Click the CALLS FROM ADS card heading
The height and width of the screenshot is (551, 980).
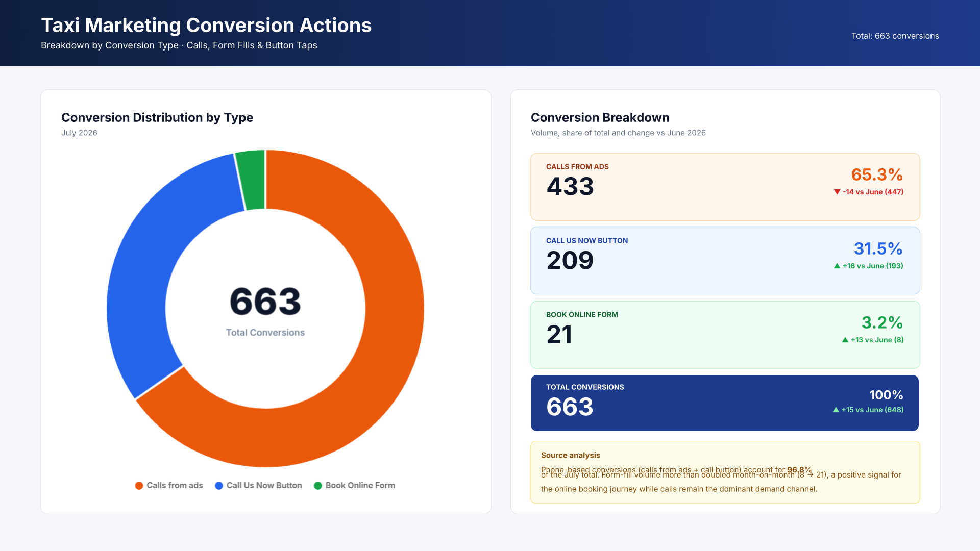click(x=577, y=167)
